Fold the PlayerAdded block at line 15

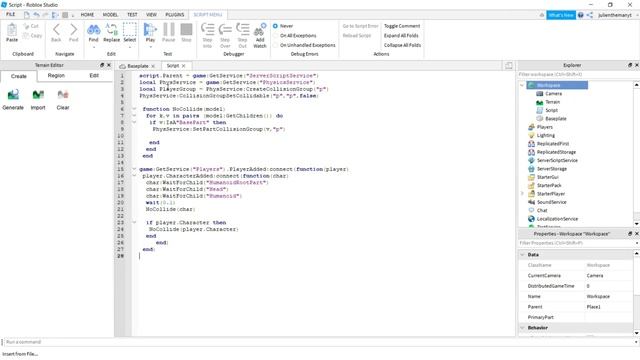pos(134,169)
